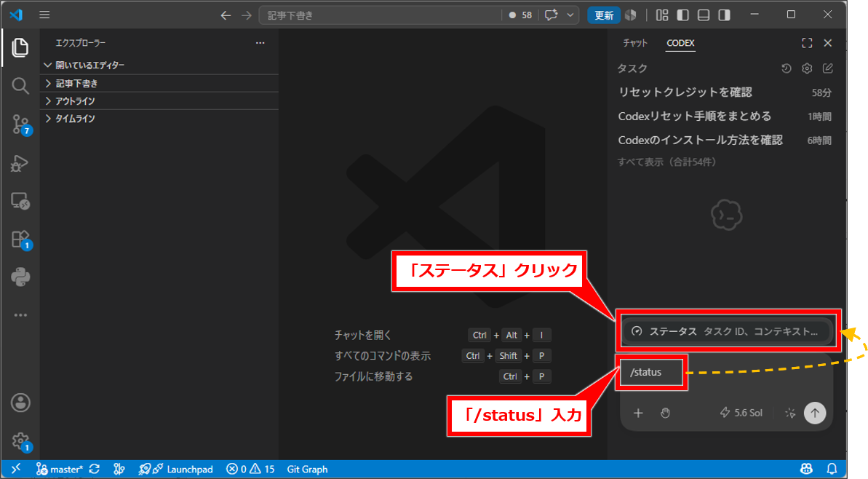868x479 pixels.
Task: Open the Customize Layout control
Action: coord(662,15)
